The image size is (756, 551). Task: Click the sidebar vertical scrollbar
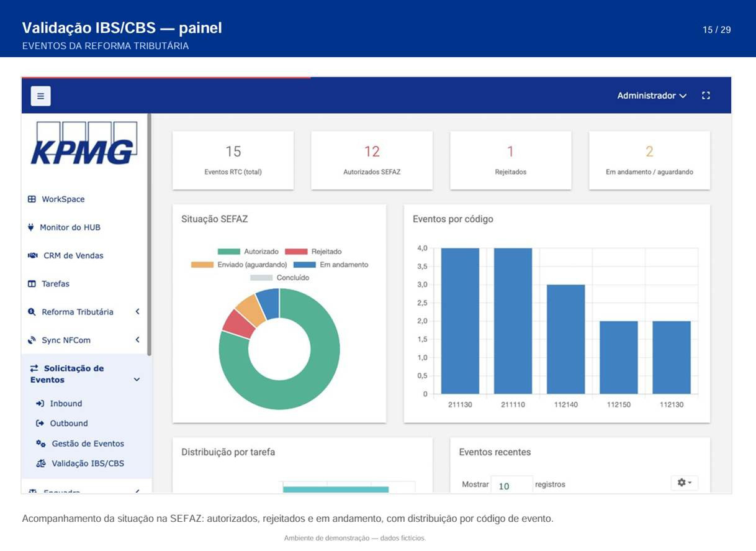pos(149,234)
